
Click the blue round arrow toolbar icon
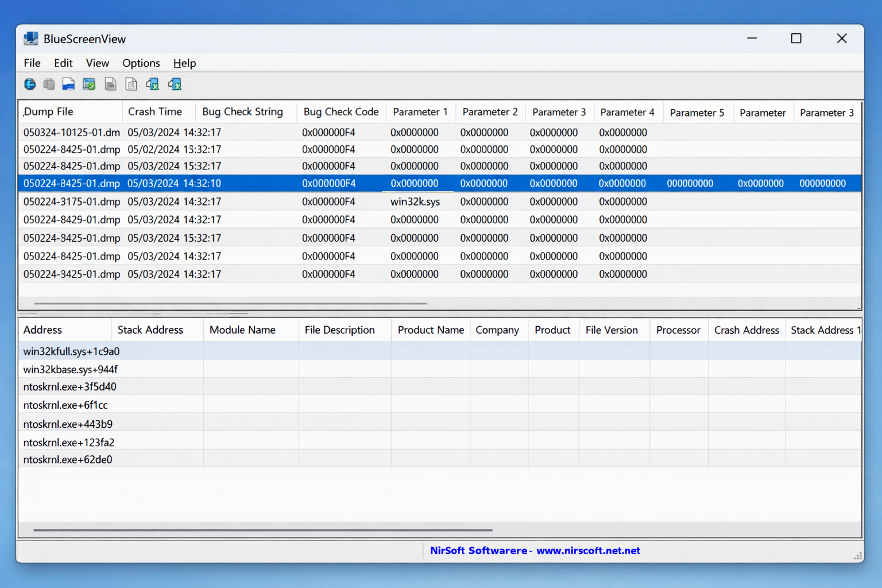(x=30, y=84)
